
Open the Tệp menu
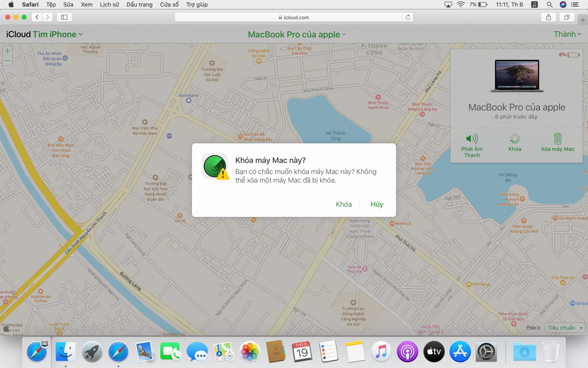[51, 4]
